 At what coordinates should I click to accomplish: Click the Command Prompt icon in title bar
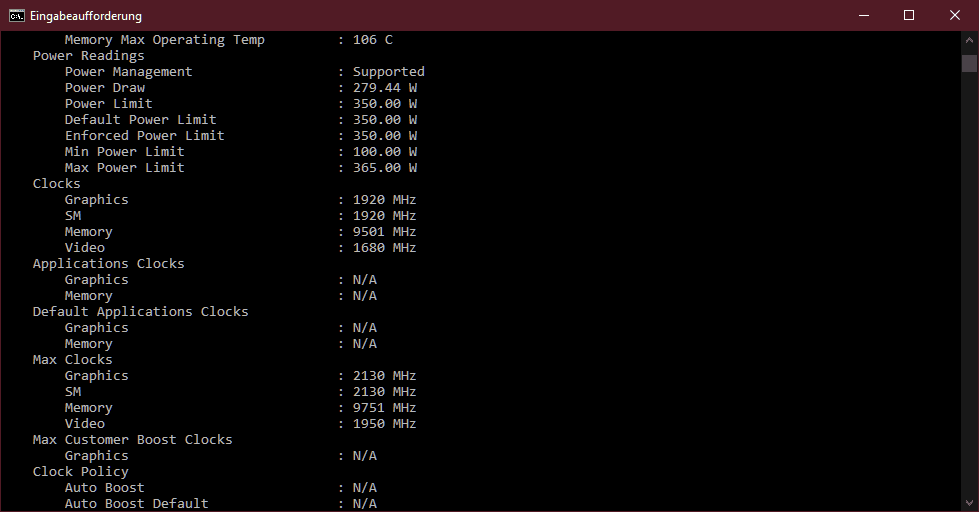pyautogui.click(x=17, y=16)
